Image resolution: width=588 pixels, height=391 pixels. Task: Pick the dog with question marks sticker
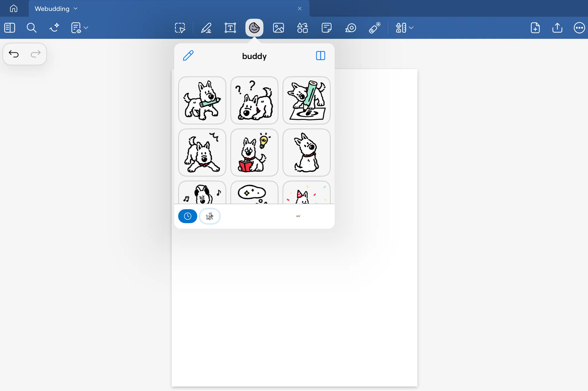(254, 100)
